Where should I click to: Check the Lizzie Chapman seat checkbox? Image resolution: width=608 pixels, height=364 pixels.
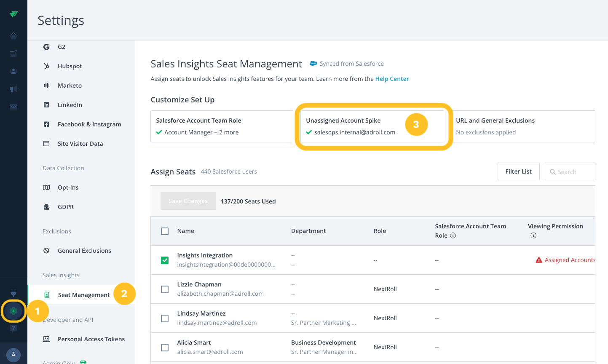[165, 289]
